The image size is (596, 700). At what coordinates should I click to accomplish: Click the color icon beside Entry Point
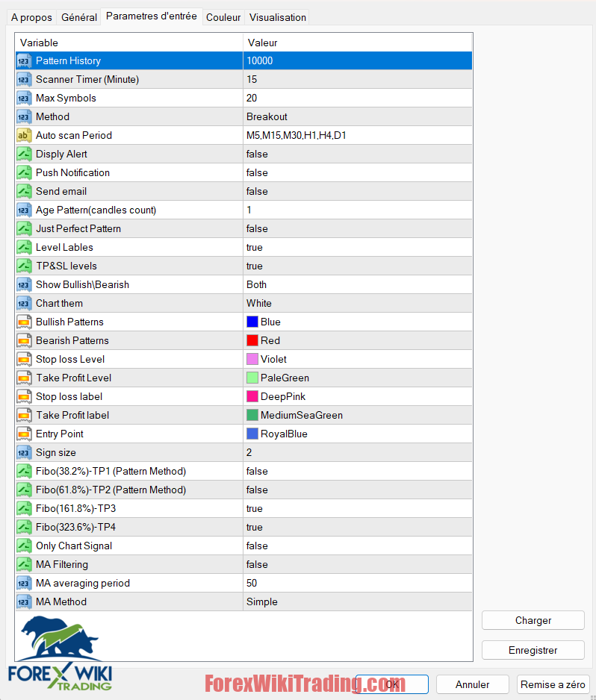point(24,434)
